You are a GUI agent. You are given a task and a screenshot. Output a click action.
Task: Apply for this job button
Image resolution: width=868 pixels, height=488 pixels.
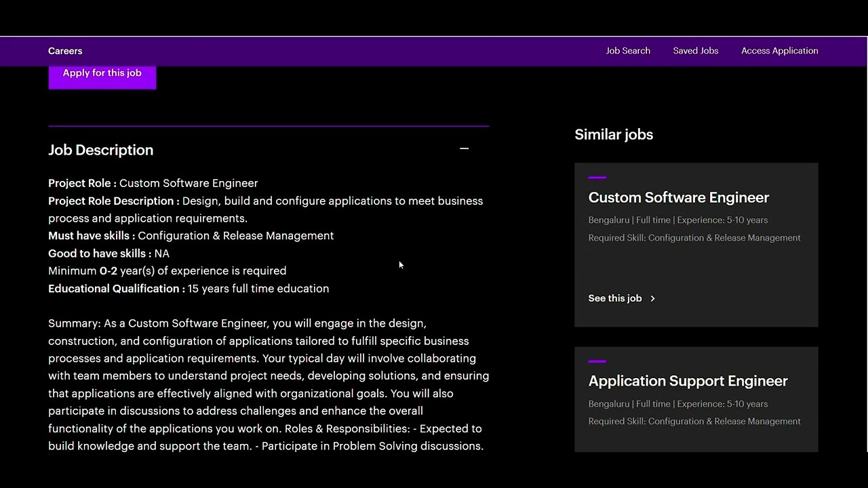click(x=102, y=77)
